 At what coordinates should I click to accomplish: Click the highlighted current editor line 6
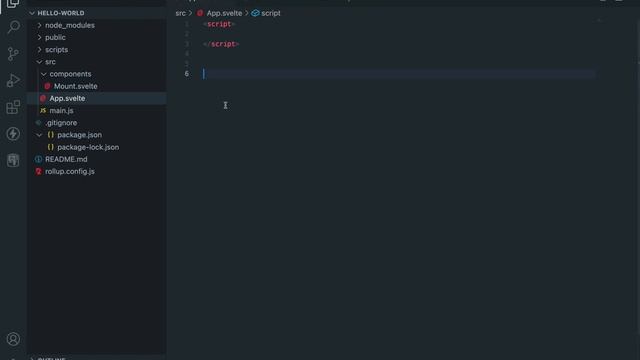coord(399,74)
